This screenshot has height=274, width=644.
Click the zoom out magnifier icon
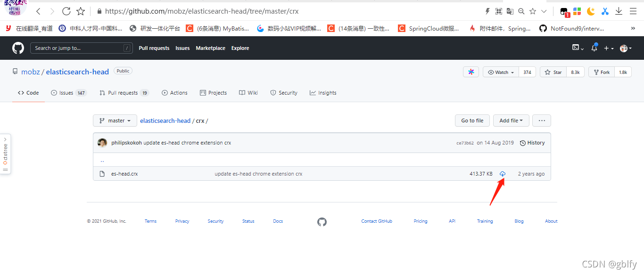click(521, 11)
